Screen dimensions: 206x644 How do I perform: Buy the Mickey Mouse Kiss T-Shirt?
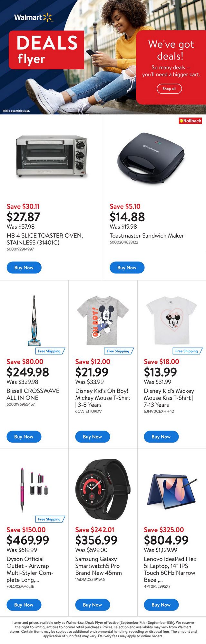click(x=161, y=437)
